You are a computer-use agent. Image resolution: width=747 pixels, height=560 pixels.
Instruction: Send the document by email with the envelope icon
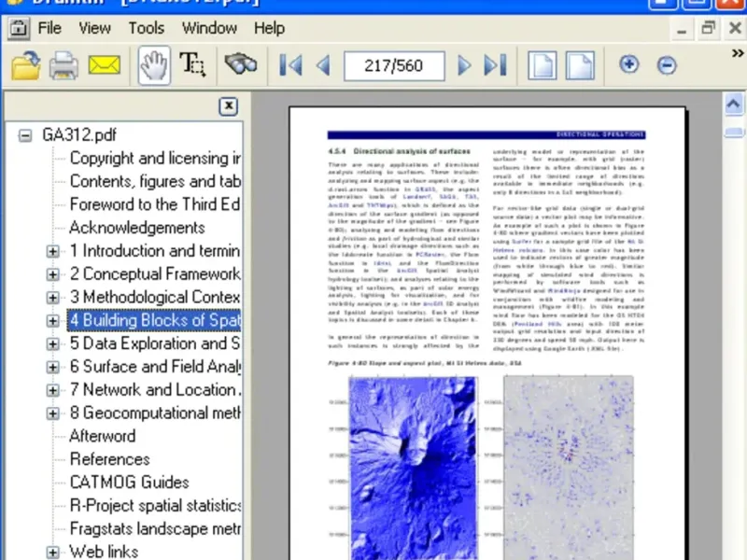tap(104, 65)
